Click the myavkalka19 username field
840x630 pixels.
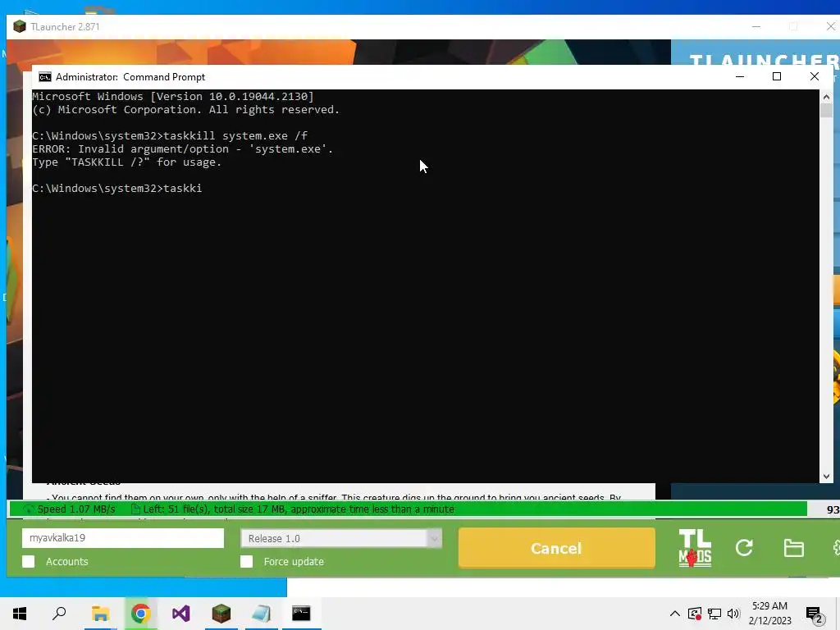click(123, 538)
